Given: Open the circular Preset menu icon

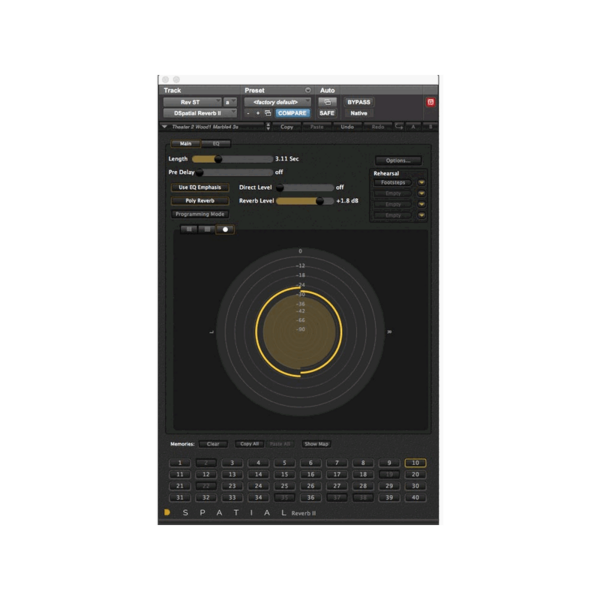Looking at the screenshot, I should click(x=308, y=90).
